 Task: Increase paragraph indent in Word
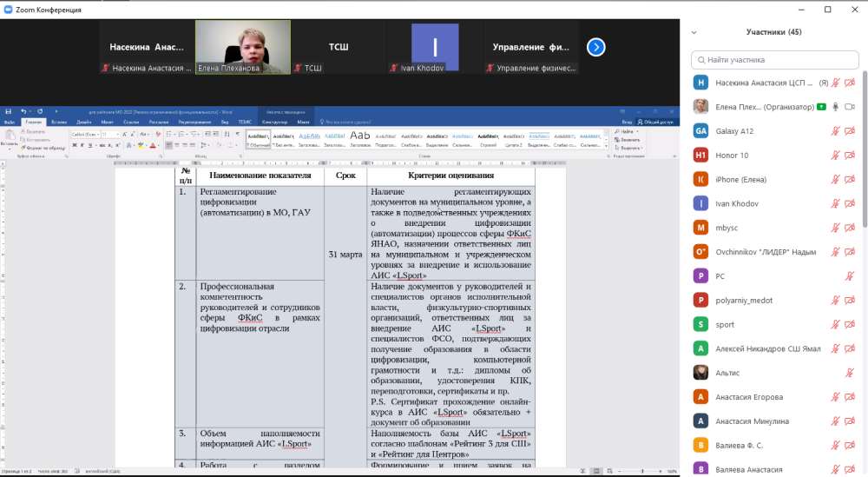(216, 134)
